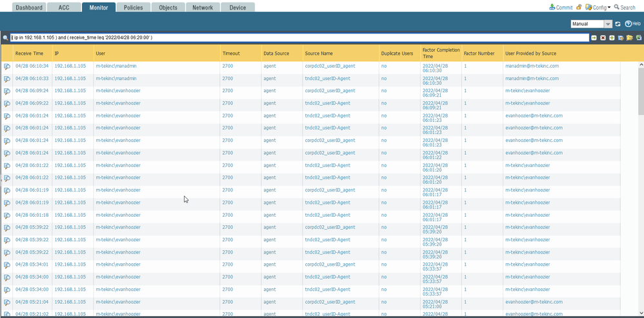Screen dimensions: 644x318
Task: Open the Dashboard tab
Action: (x=29, y=8)
